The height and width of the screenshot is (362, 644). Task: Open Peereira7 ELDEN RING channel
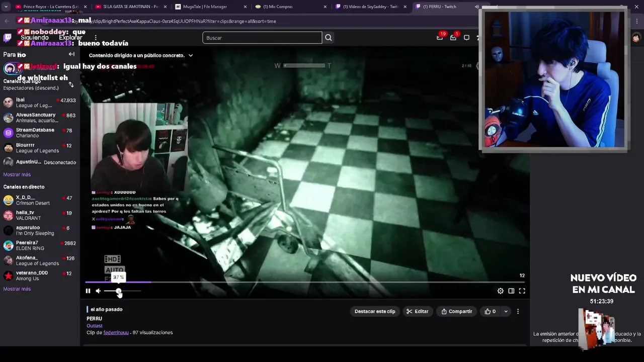click(x=40, y=245)
